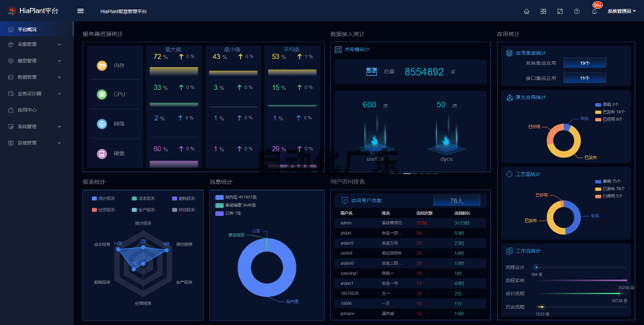Open 应用中心 sidebar item

pos(36,110)
